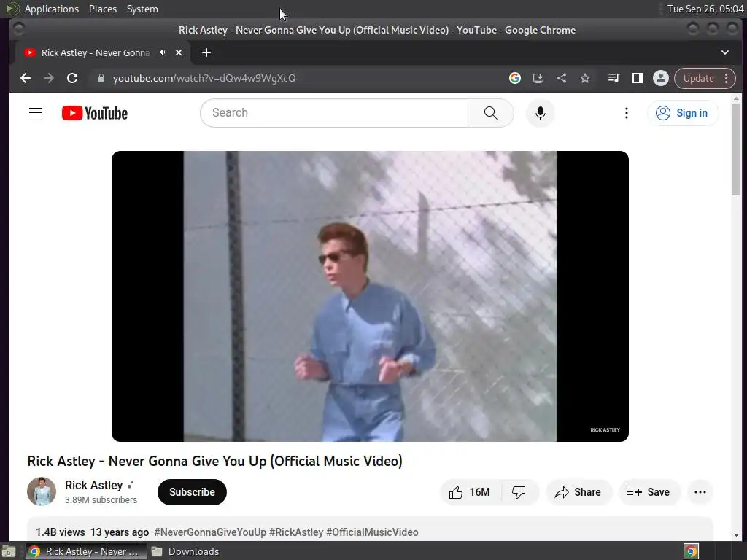
Task: Open the System menu
Action: [x=142, y=9]
